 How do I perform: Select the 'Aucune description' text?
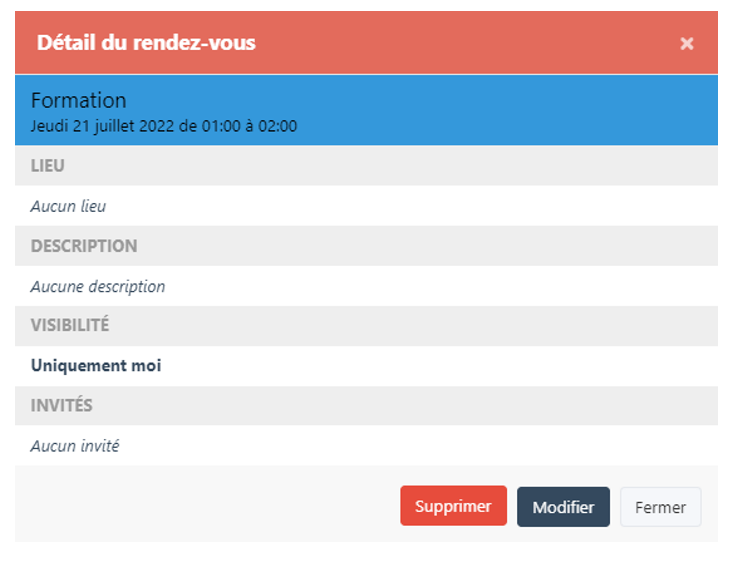98,286
